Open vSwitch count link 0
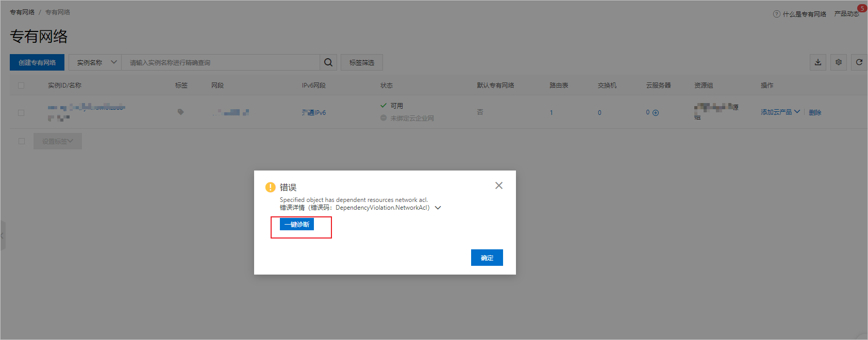Screen dimensions: 868x340 (599, 113)
